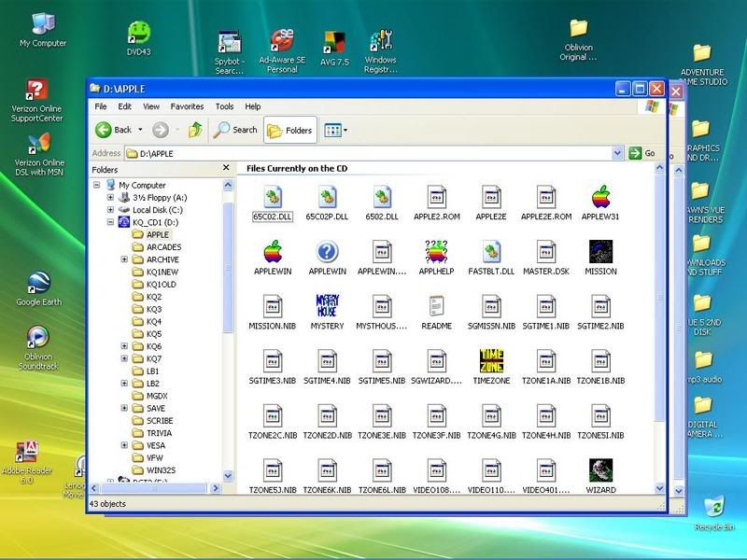Select the 65C02P.DLL file icon
This screenshot has height=560, width=747.
point(328,197)
